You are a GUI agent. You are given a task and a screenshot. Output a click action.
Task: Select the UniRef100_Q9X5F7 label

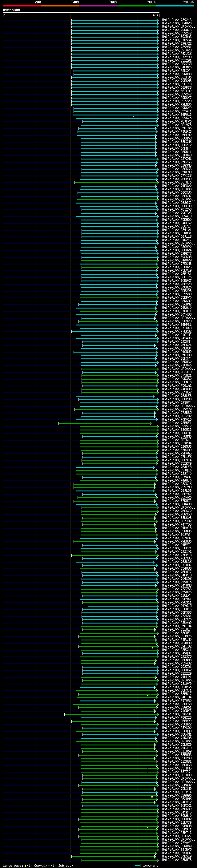[x=177, y=426]
